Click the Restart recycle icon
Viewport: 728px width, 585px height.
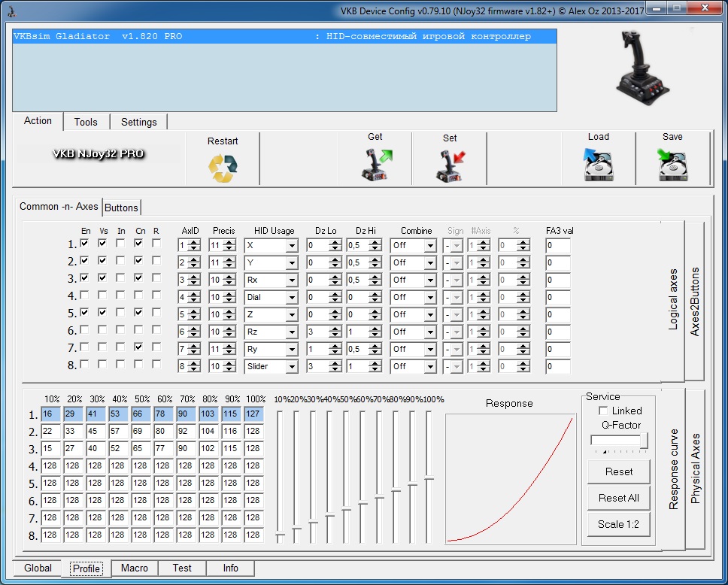coord(223,168)
